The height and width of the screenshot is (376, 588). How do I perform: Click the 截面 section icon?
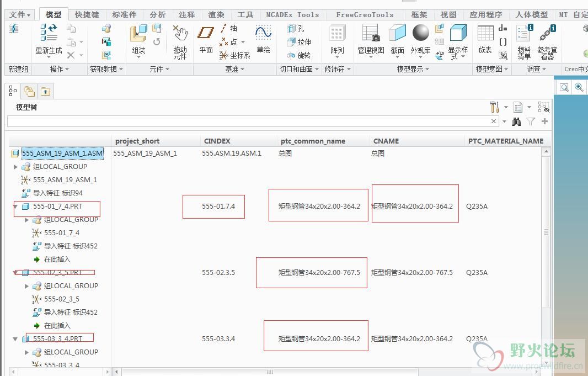point(398,33)
